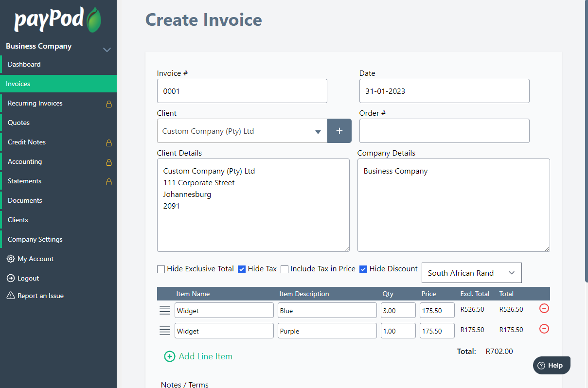Click the payPod leaf logo
Screen dimensions: 588x388
coord(94,20)
